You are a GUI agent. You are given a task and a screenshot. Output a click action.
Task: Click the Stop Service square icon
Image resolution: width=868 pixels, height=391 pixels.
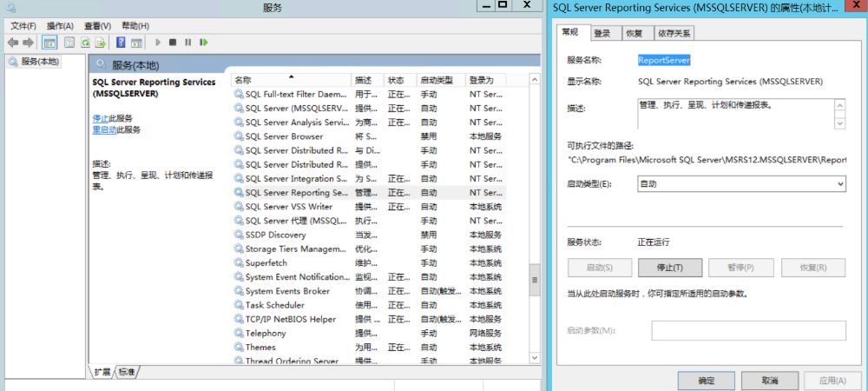coord(173,42)
